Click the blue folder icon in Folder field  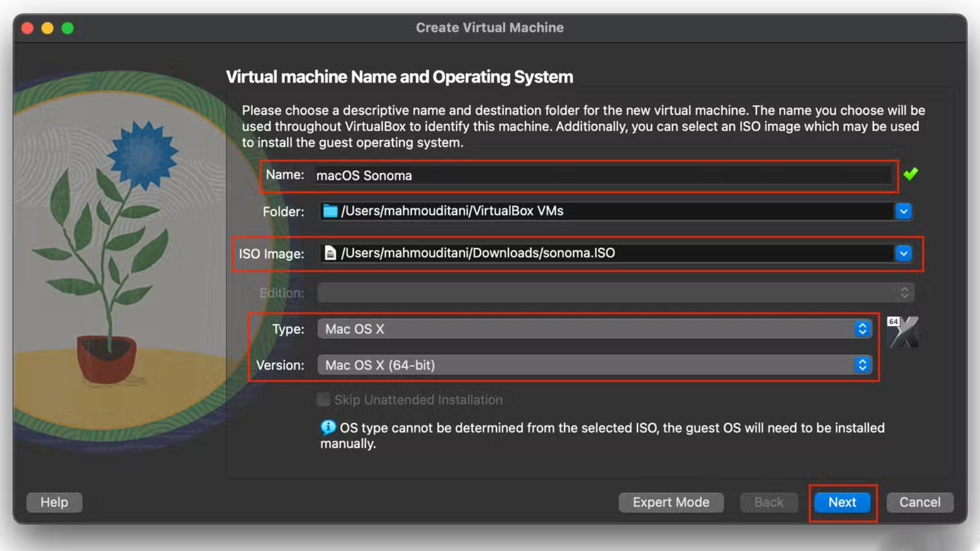pyautogui.click(x=330, y=211)
